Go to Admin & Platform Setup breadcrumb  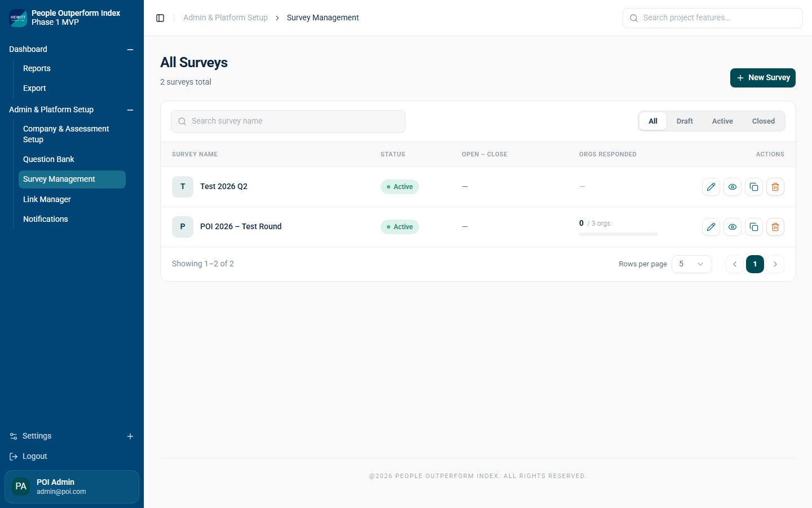coord(226,18)
